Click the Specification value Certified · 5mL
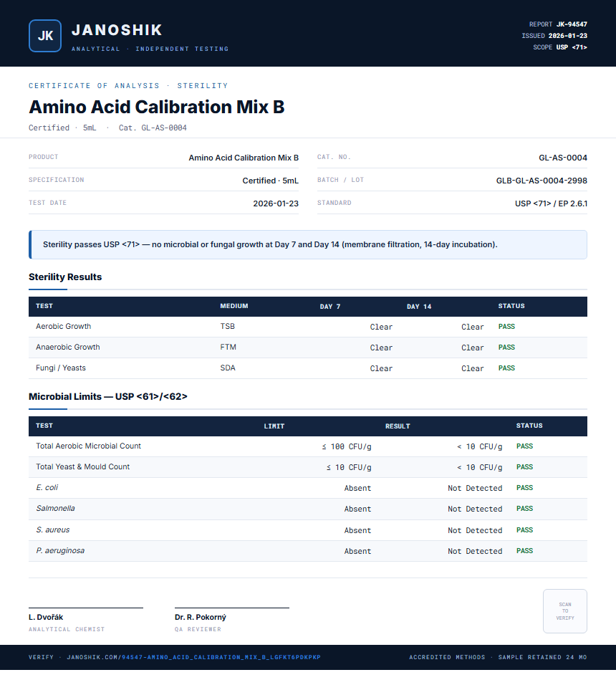 [x=271, y=181]
